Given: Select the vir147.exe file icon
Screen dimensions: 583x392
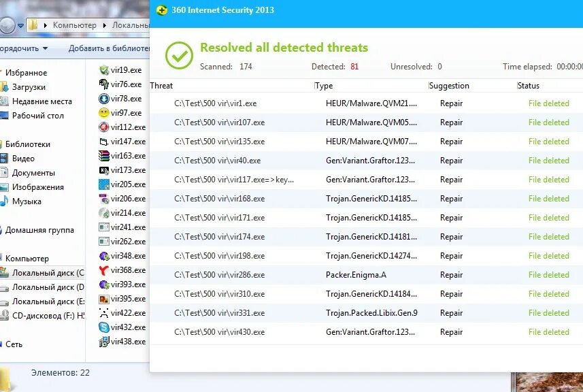Looking at the screenshot, I should (x=104, y=142).
